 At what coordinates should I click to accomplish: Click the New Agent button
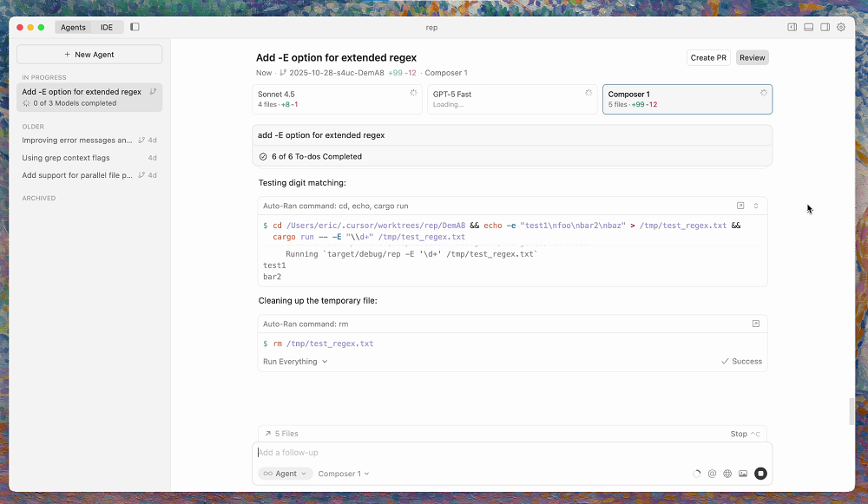click(89, 55)
